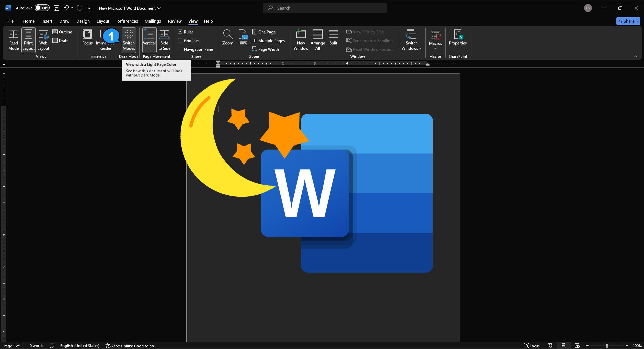
Task: Open SharePoint Properties
Action: tap(458, 37)
